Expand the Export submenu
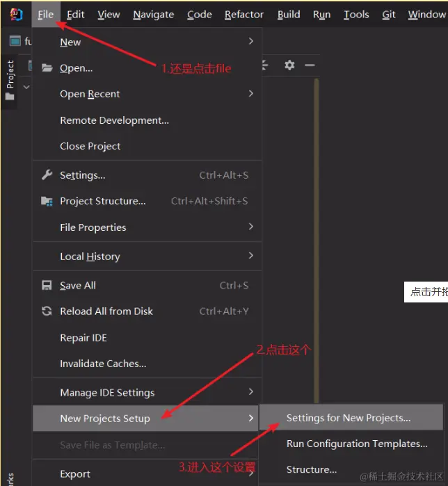 (145, 474)
